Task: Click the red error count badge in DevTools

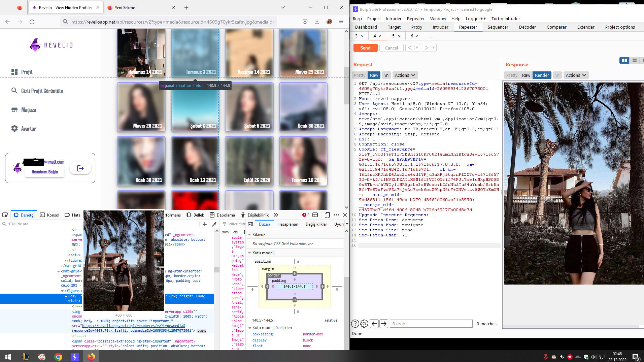Action: 306,215
